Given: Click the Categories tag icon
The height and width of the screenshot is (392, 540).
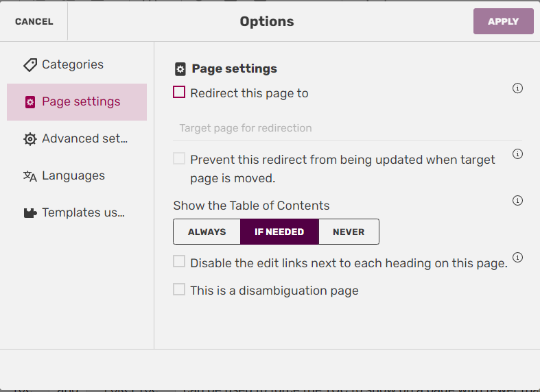Looking at the screenshot, I should tap(30, 65).
